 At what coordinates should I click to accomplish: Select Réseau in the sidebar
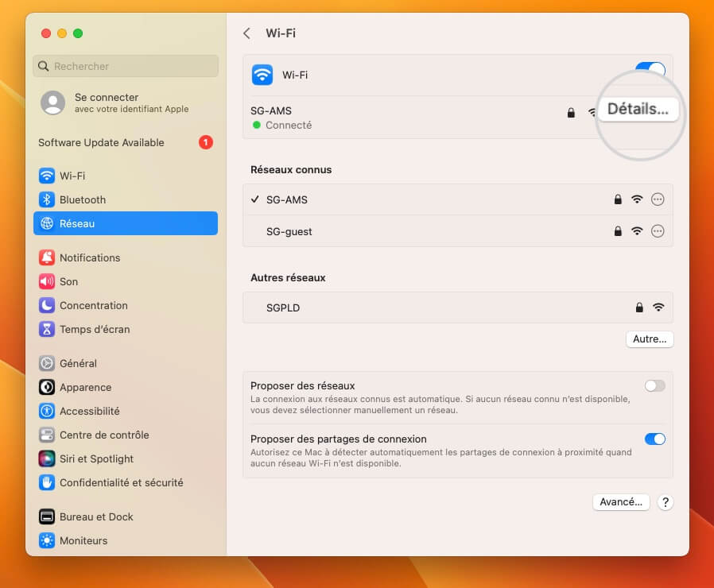pyautogui.click(x=125, y=223)
